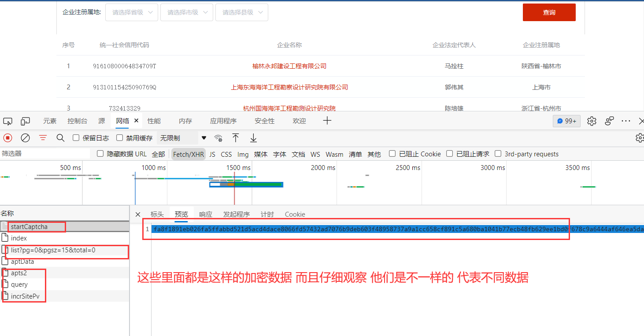Screen dimensions: 644x336
Task: Click the export HAR download arrow
Action: point(253,138)
